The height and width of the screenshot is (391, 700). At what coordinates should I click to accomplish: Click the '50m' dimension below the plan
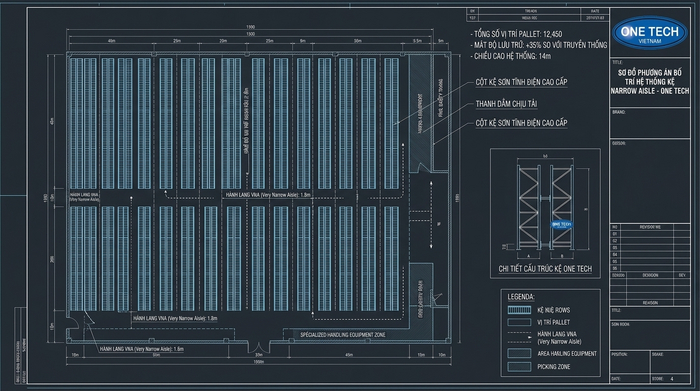click(156, 355)
